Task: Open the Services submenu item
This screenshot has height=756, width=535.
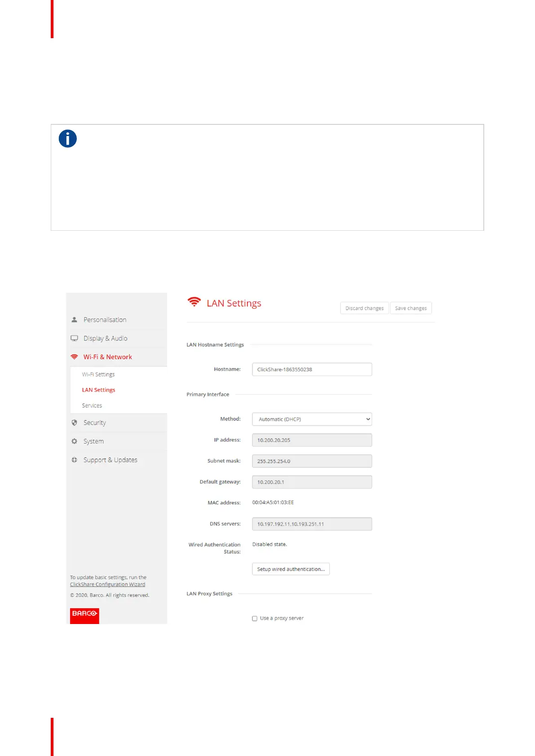Action: point(92,405)
